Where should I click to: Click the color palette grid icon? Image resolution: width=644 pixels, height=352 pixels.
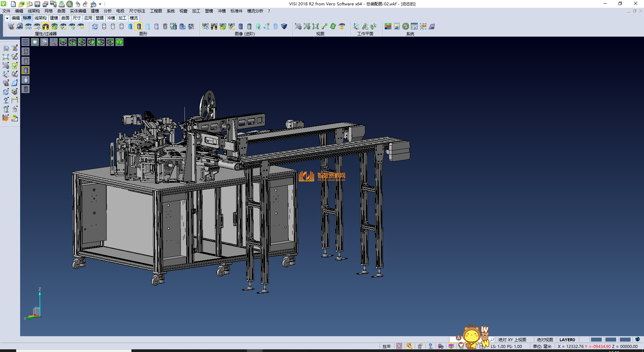click(388, 27)
